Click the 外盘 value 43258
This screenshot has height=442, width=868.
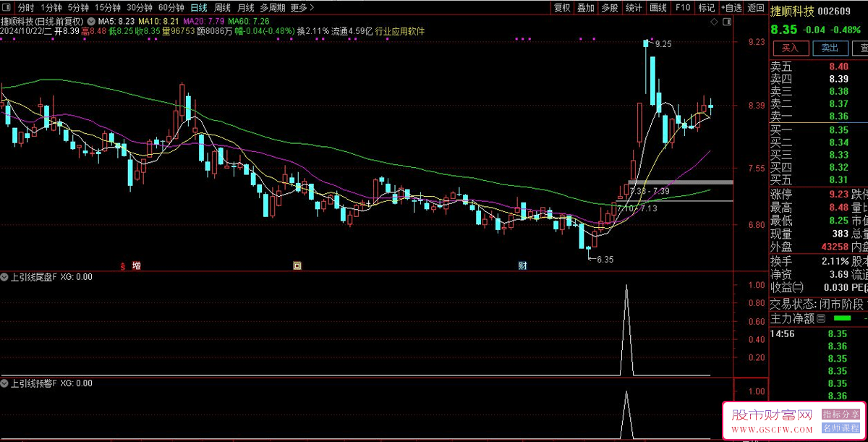(834, 247)
